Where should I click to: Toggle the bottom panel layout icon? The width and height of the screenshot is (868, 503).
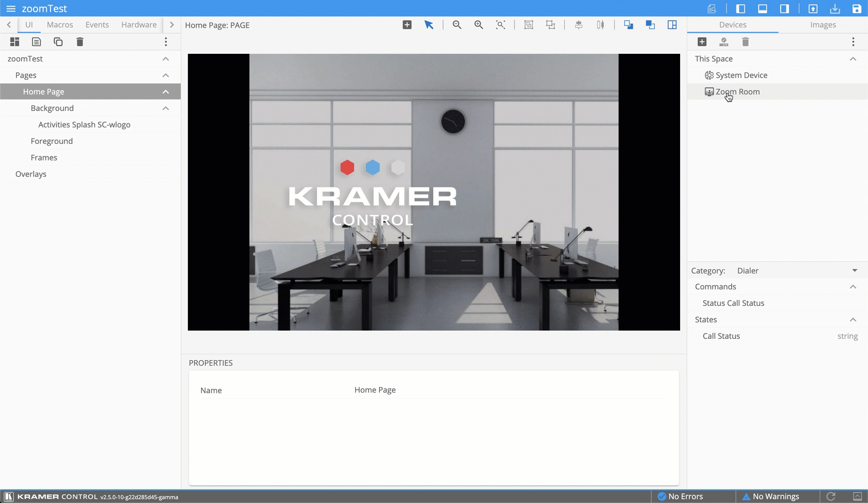pyautogui.click(x=763, y=9)
